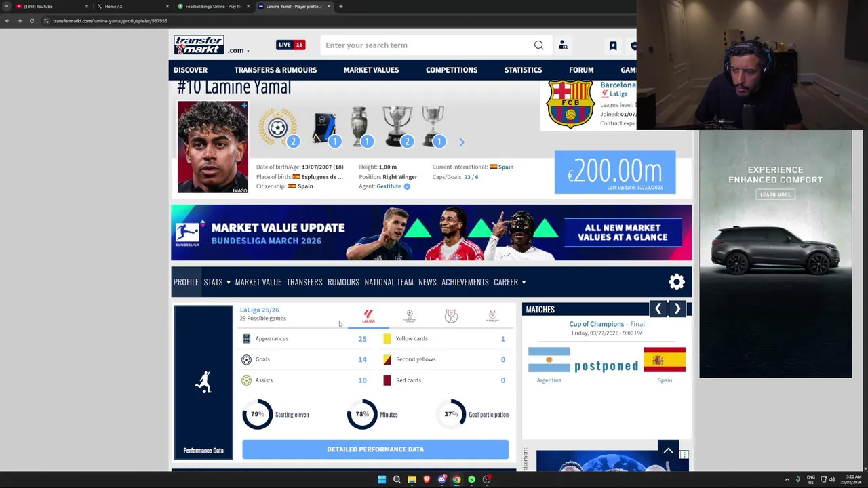This screenshot has width=868, height=488.
Task: Select the NEWS tab
Action: tap(427, 282)
